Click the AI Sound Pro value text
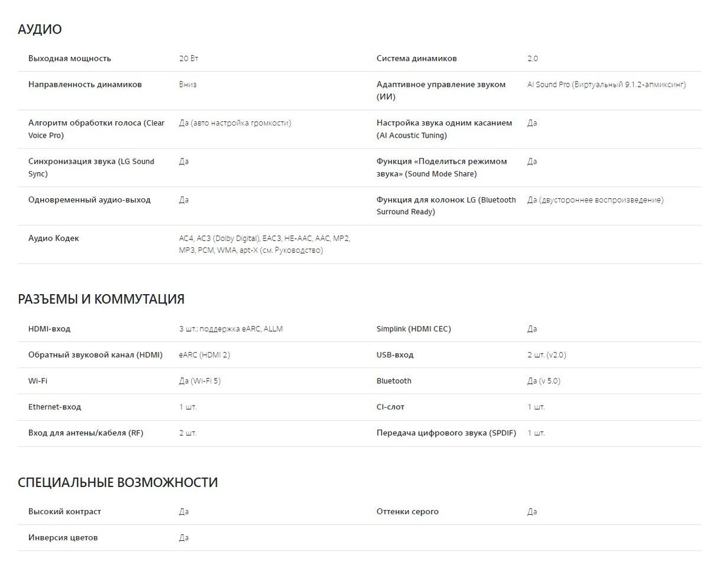The width and height of the screenshot is (728, 567). pyautogui.click(x=607, y=85)
